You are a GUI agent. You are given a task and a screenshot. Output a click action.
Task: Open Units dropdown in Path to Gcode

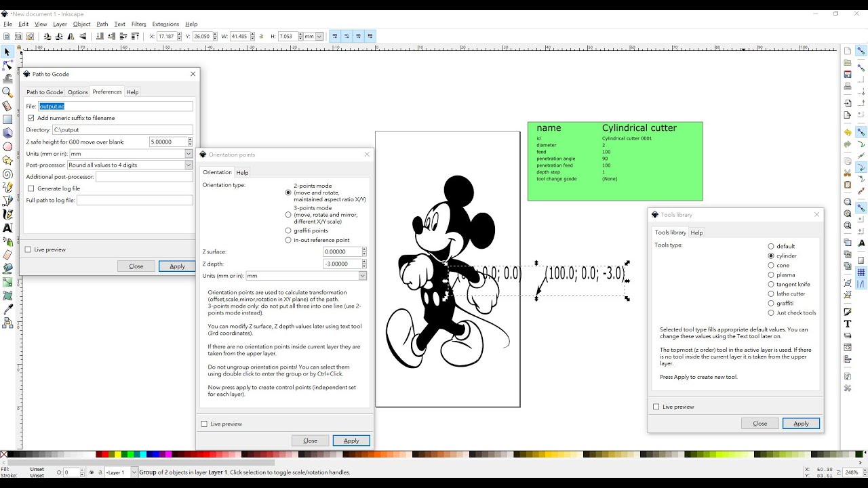[132, 154]
